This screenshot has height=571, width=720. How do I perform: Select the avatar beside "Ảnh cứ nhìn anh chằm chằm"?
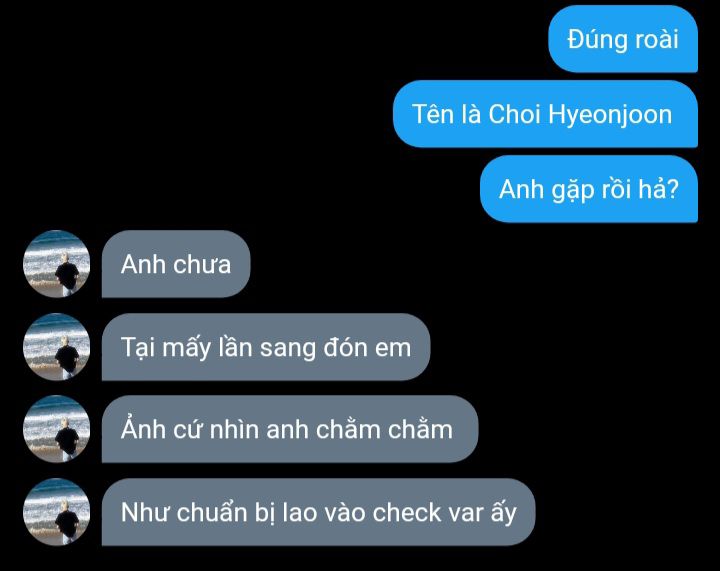56,429
